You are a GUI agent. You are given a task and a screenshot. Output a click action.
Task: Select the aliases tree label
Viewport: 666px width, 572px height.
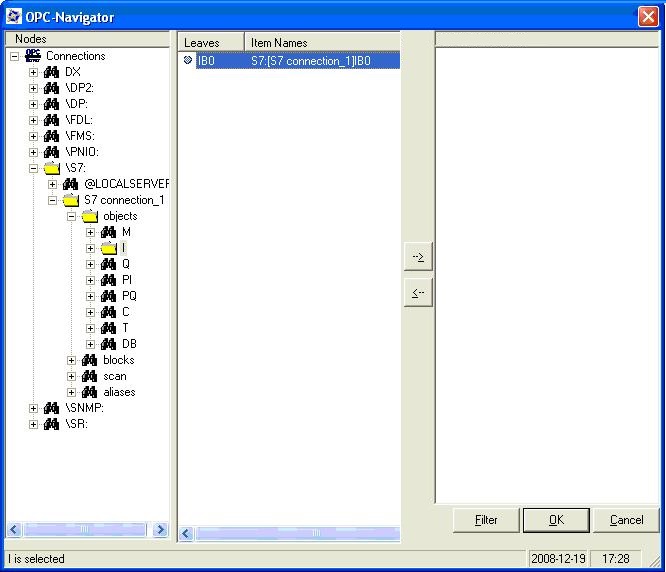pos(119,392)
